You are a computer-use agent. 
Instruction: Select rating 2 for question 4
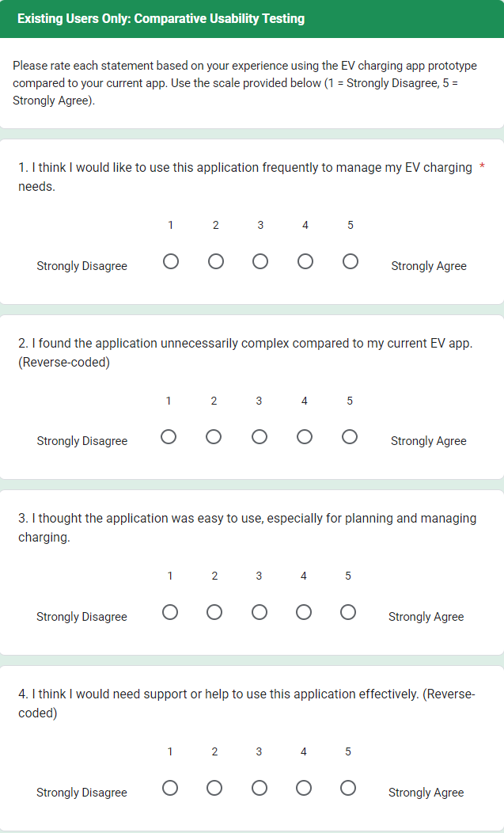pyautogui.click(x=214, y=788)
